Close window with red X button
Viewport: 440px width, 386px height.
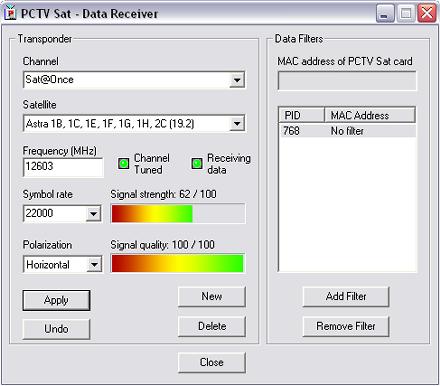pos(427,14)
